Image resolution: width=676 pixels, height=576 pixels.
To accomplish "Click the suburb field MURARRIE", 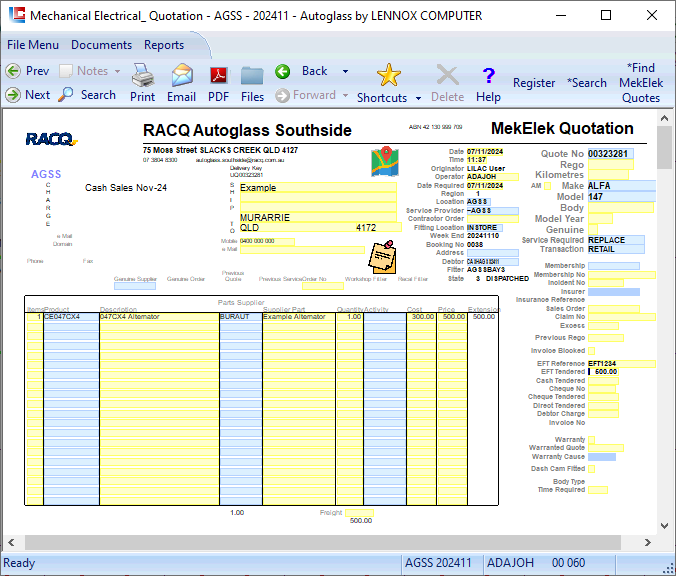I will pyautogui.click(x=318, y=217).
